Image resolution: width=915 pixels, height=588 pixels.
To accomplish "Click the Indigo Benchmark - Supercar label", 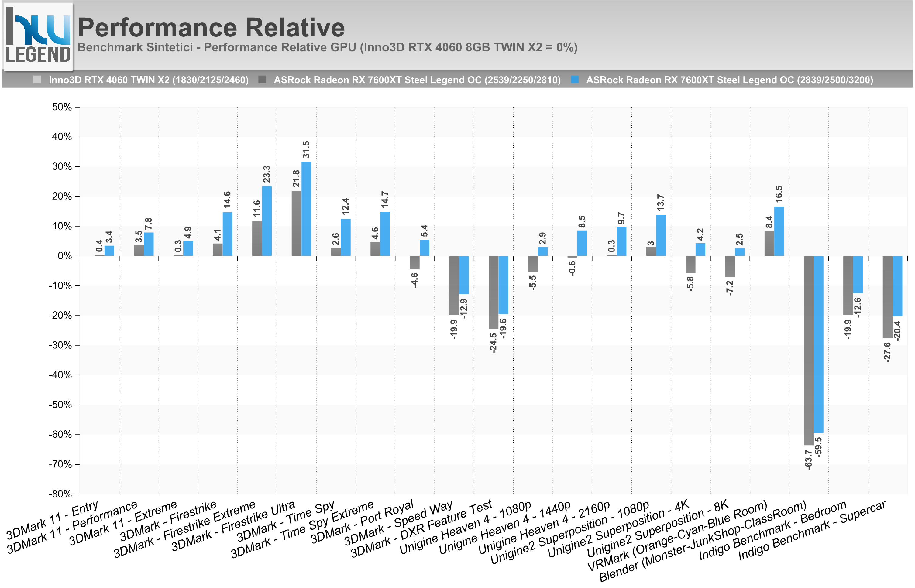I will [812, 530].
